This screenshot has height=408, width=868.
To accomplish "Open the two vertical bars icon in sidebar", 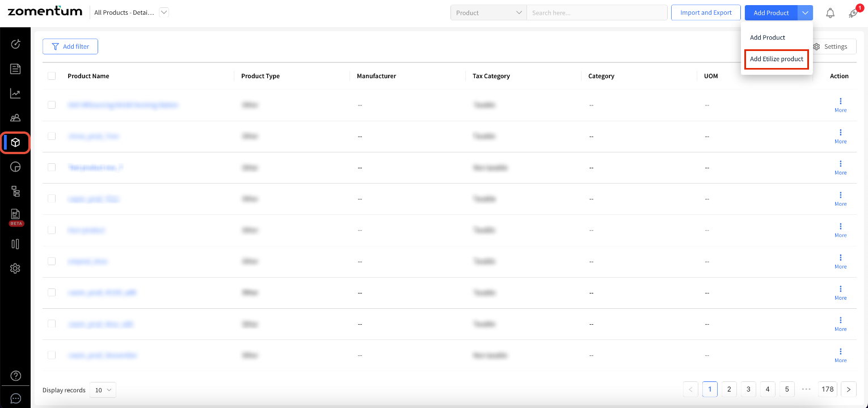I will [15, 244].
